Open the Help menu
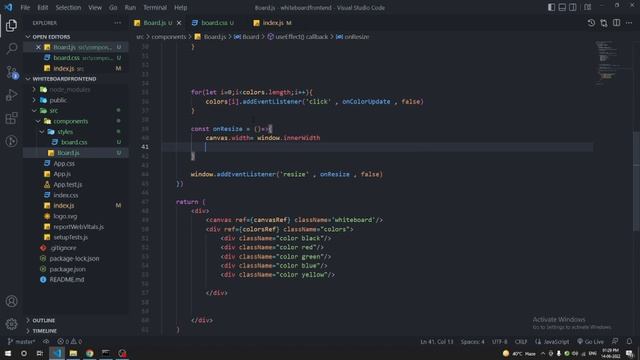The width and height of the screenshot is (640, 360). [x=180, y=7]
